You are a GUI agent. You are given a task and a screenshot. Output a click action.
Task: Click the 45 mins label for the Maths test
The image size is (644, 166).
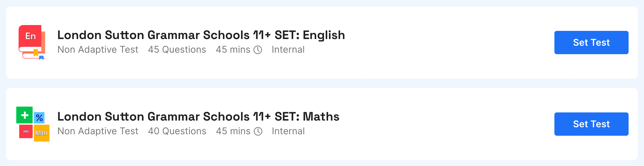(x=233, y=131)
